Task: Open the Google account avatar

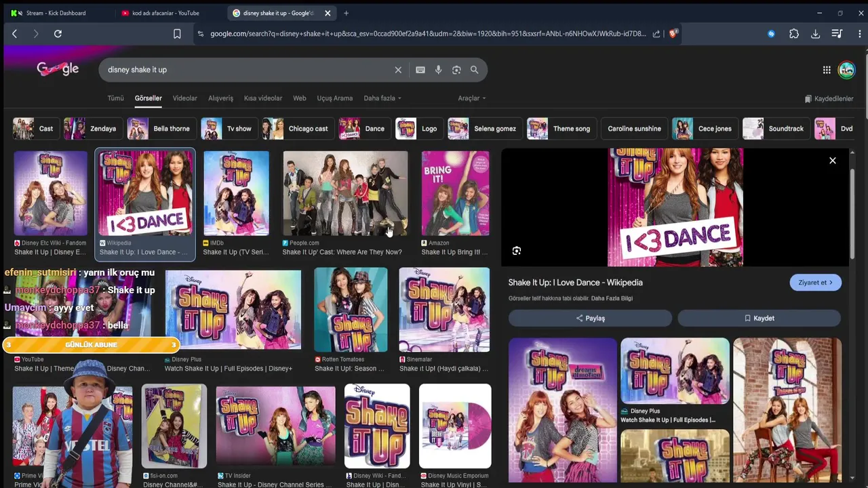Action: pos(846,70)
